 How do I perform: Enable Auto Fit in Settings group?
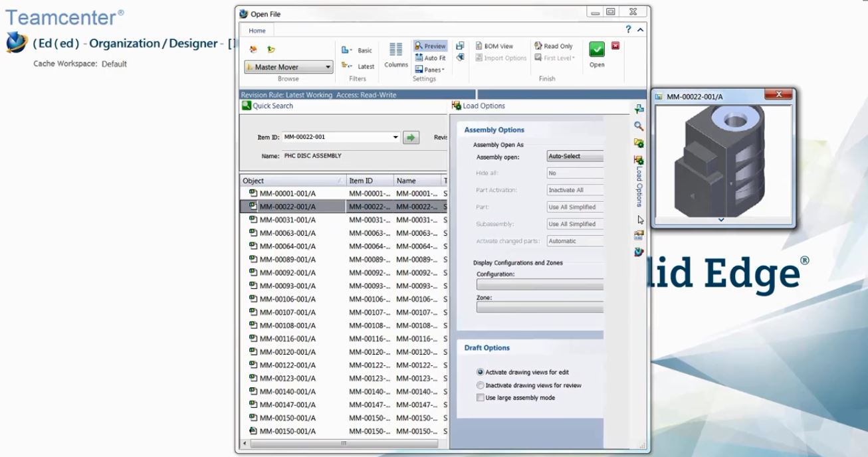pos(430,58)
